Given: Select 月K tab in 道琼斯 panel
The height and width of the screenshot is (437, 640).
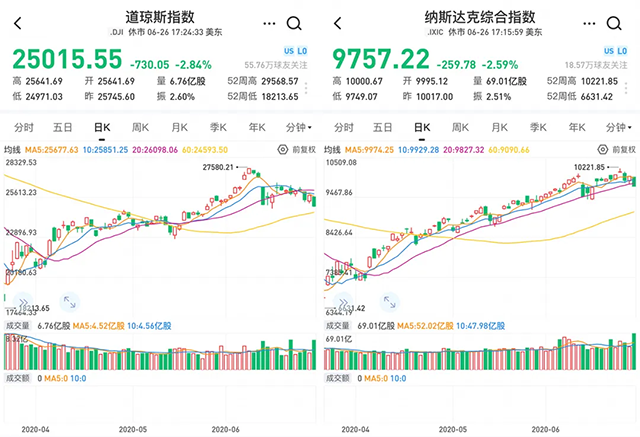Looking at the screenshot, I should (180, 128).
